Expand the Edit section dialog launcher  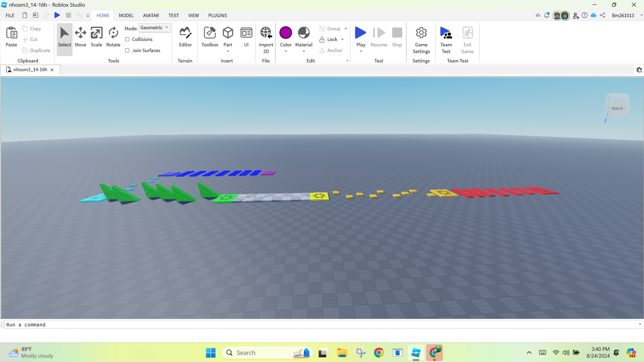point(347,61)
